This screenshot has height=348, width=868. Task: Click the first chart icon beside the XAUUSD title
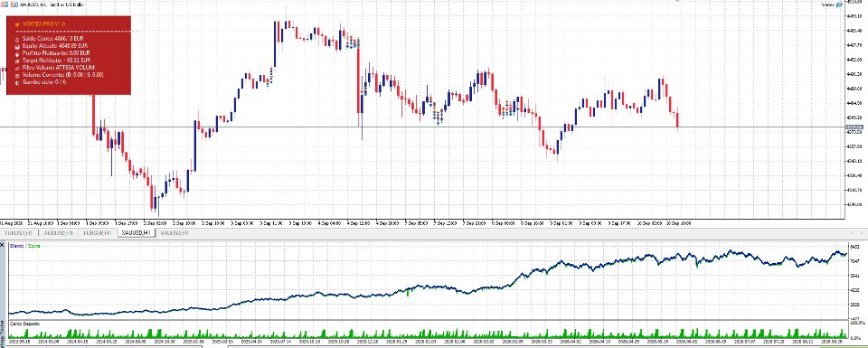[5, 4]
